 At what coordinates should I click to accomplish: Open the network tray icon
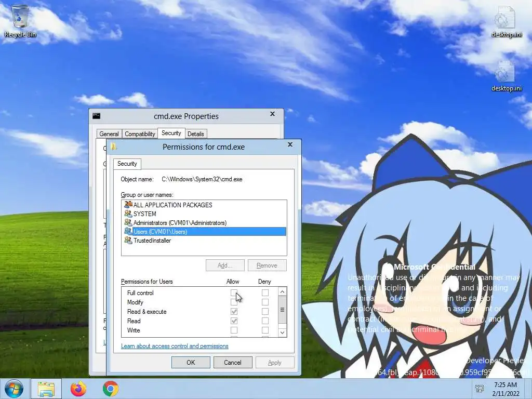pyautogui.click(x=480, y=389)
